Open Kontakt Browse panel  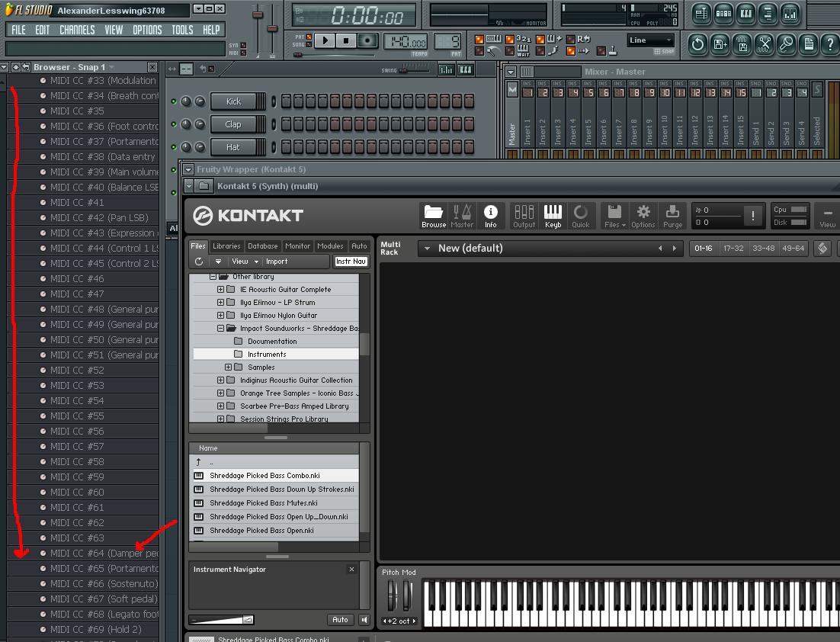point(434,216)
